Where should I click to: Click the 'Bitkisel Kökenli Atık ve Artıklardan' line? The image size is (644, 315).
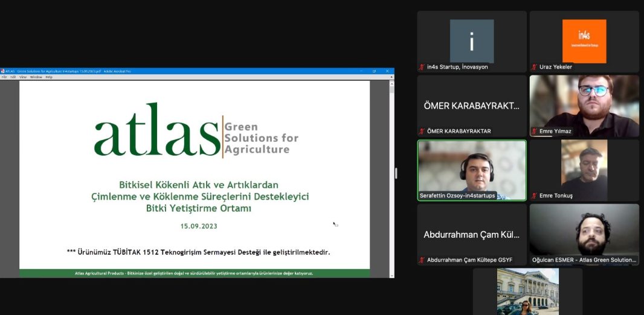pyautogui.click(x=199, y=185)
